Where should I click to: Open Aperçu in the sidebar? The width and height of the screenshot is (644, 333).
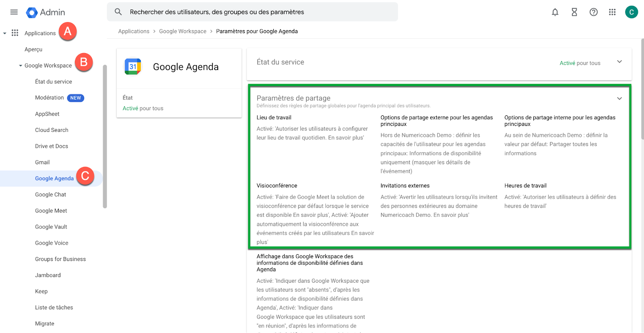click(33, 49)
